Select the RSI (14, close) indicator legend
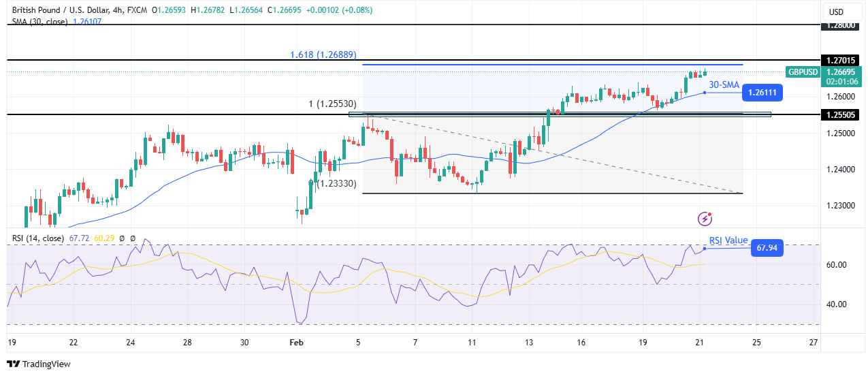This screenshot has height=376, width=868. coord(36,238)
